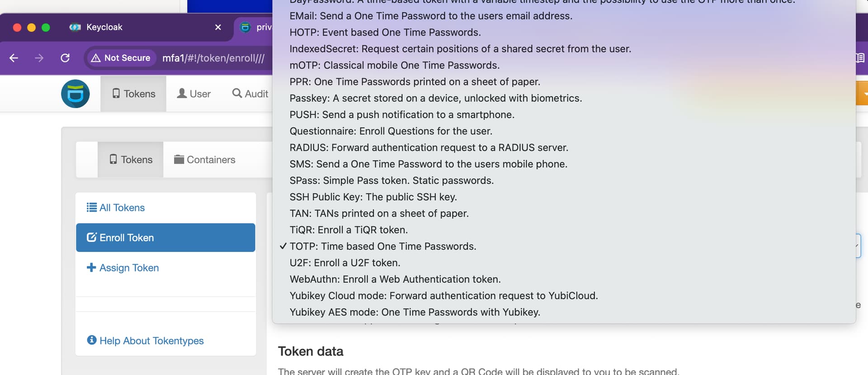Choose HOTP event based option

[x=385, y=33]
